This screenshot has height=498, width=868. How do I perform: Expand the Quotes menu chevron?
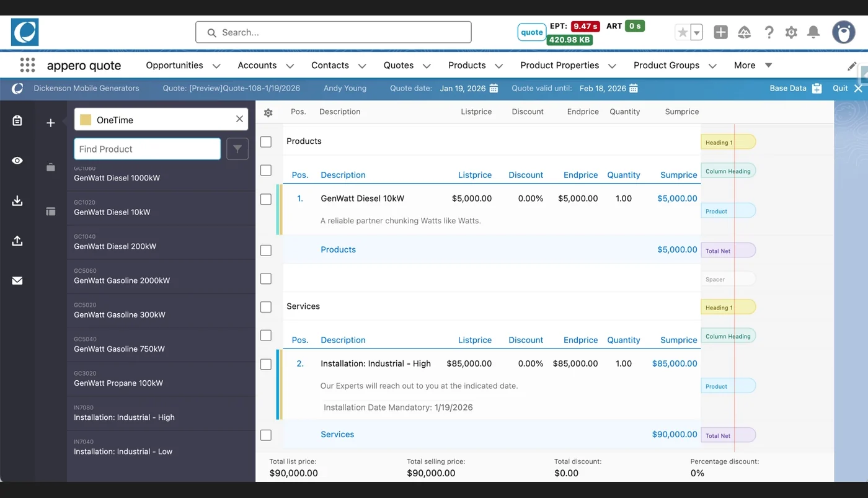point(427,66)
